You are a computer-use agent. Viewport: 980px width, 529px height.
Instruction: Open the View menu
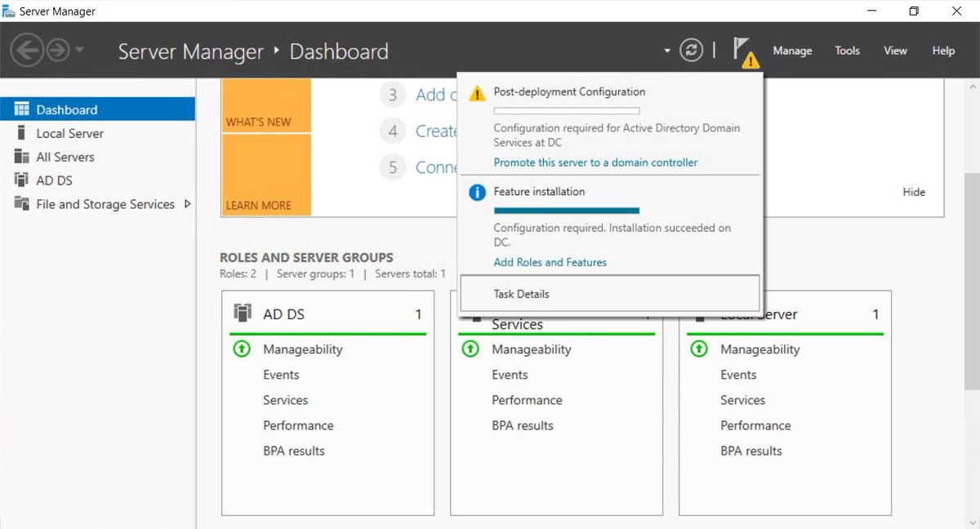tap(895, 51)
